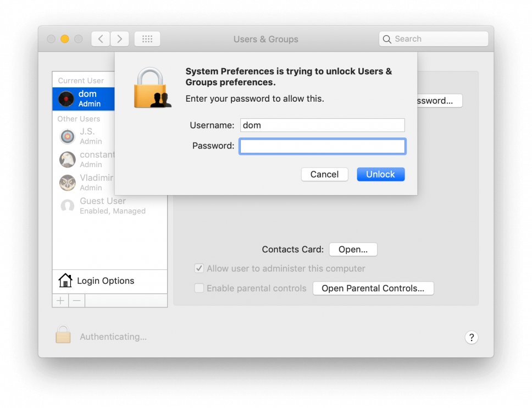Click Open Parental Controls

click(373, 288)
